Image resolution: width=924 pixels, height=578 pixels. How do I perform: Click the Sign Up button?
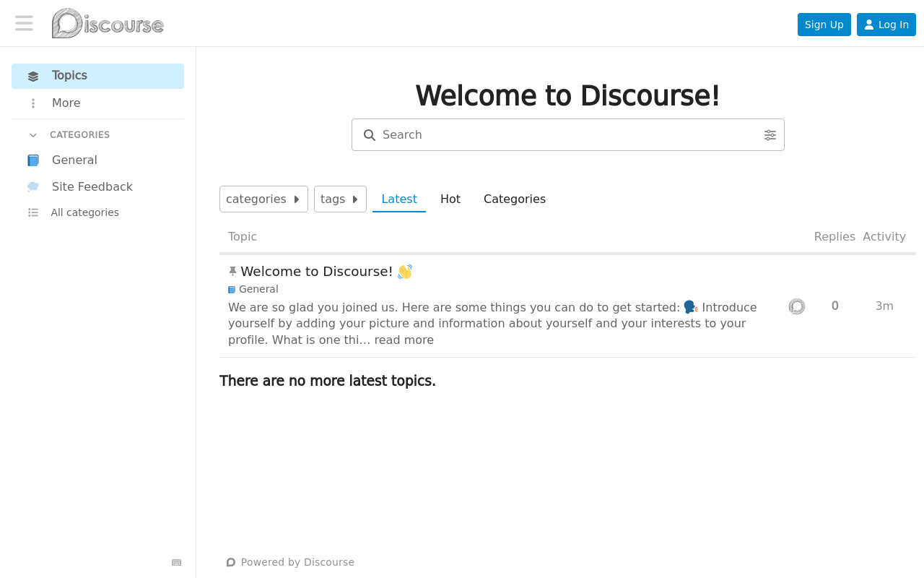(824, 25)
